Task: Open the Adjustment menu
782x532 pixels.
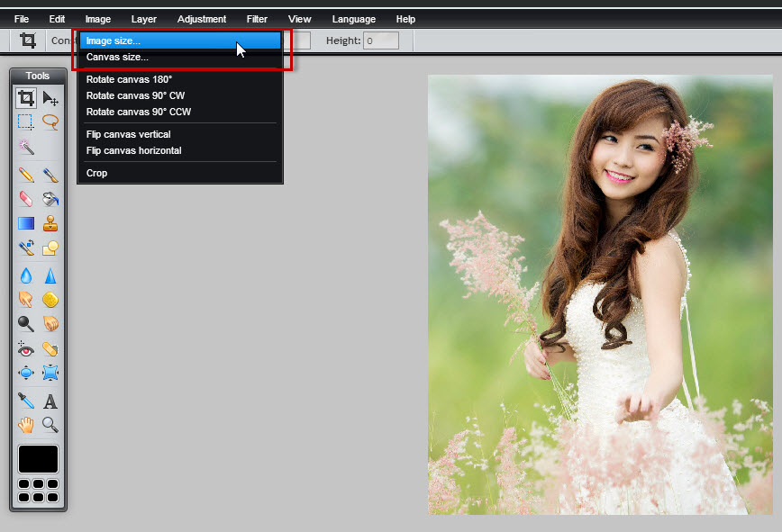Action: click(x=202, y=19)
